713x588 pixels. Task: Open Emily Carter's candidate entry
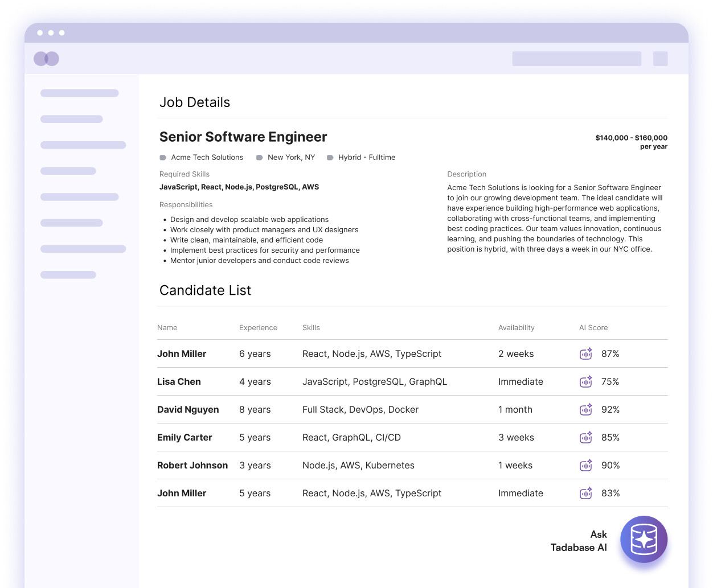(x=412, y=437)
